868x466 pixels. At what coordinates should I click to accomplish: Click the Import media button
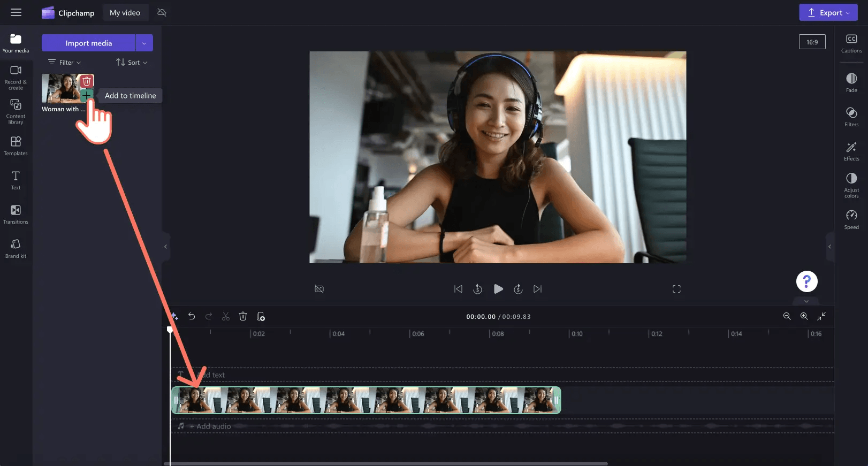click(x=88, y=43)
